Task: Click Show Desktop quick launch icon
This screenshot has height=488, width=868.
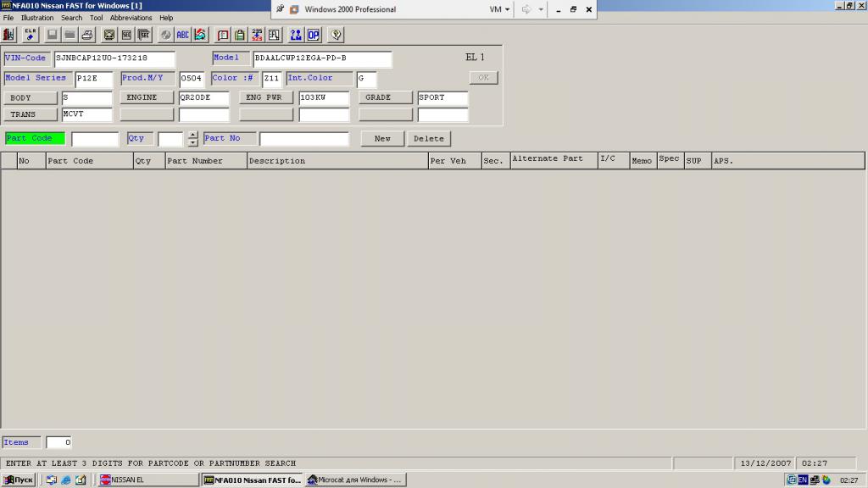Action: click(81, 480)
